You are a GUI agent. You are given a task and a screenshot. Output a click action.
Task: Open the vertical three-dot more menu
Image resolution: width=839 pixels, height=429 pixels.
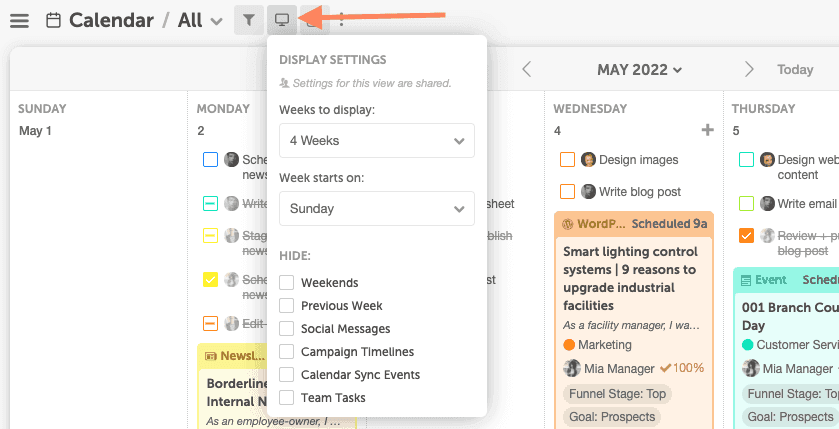pyautogui.click(x=341, y=20)
